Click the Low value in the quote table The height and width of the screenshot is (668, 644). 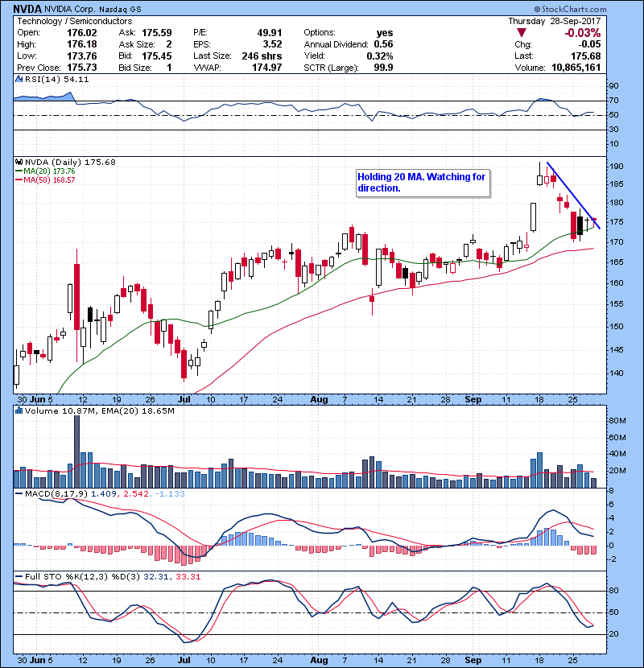82,56
